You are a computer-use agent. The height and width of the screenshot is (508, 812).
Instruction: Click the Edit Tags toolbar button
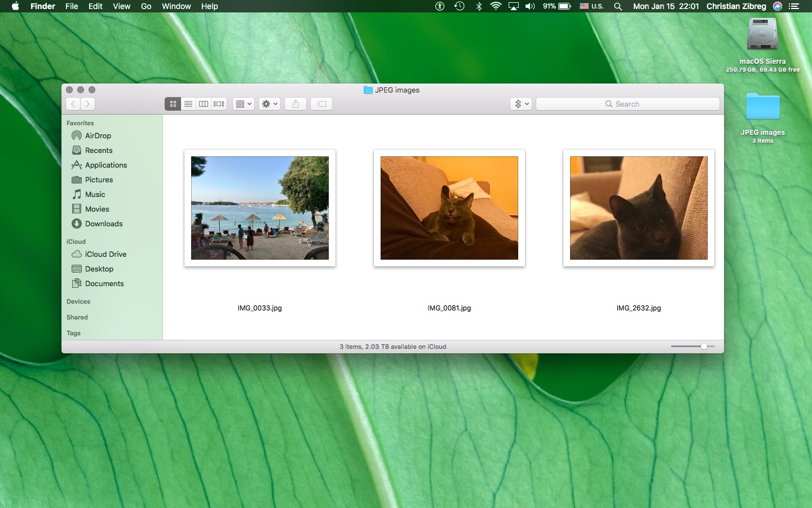[321, 104]
